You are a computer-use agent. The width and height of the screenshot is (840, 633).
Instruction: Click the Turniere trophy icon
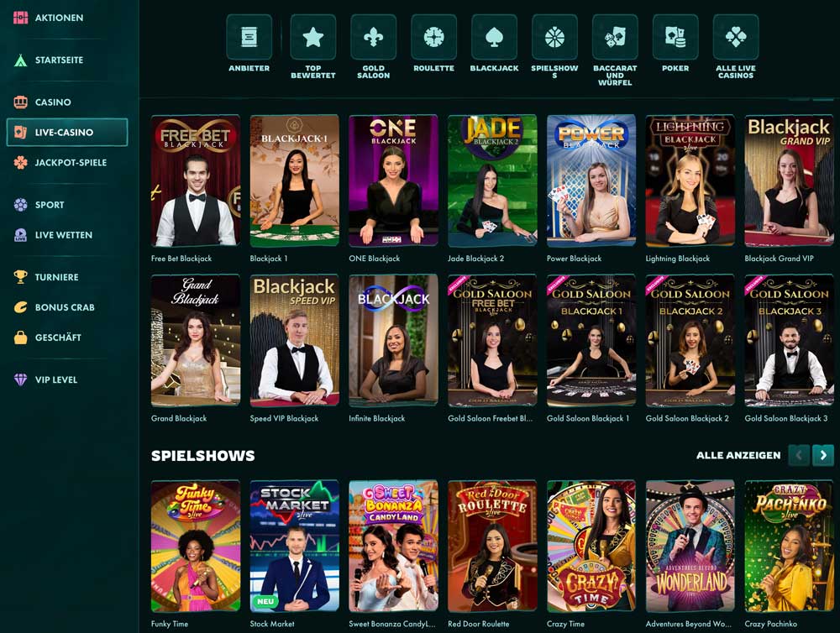(x=20, y=277)
